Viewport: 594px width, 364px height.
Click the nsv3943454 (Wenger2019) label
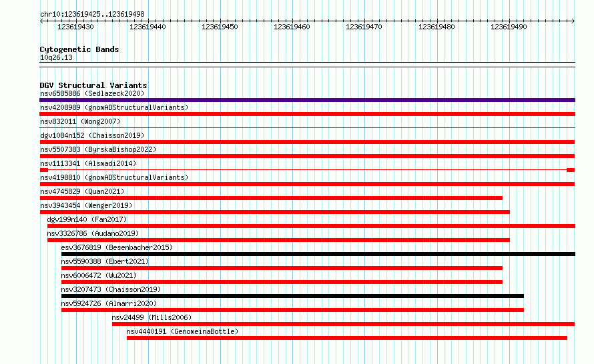pyautogui.click(x=86, y=205)
